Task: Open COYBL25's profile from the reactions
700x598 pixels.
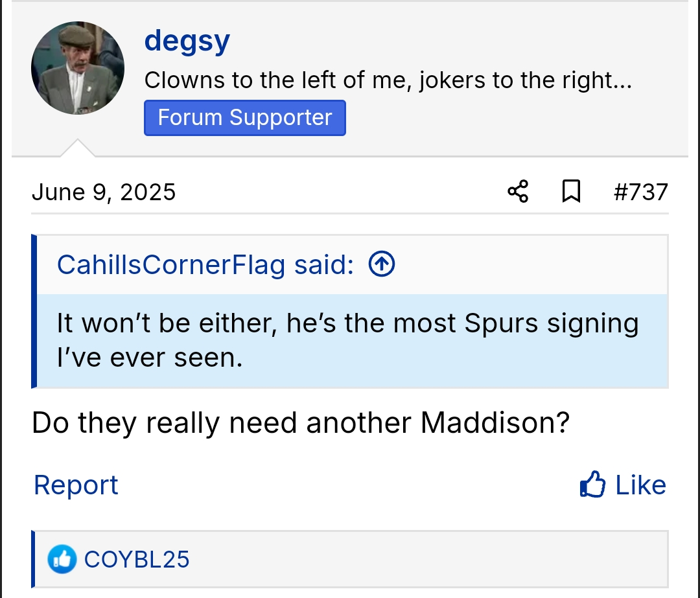Action: [x=137, y=559]
